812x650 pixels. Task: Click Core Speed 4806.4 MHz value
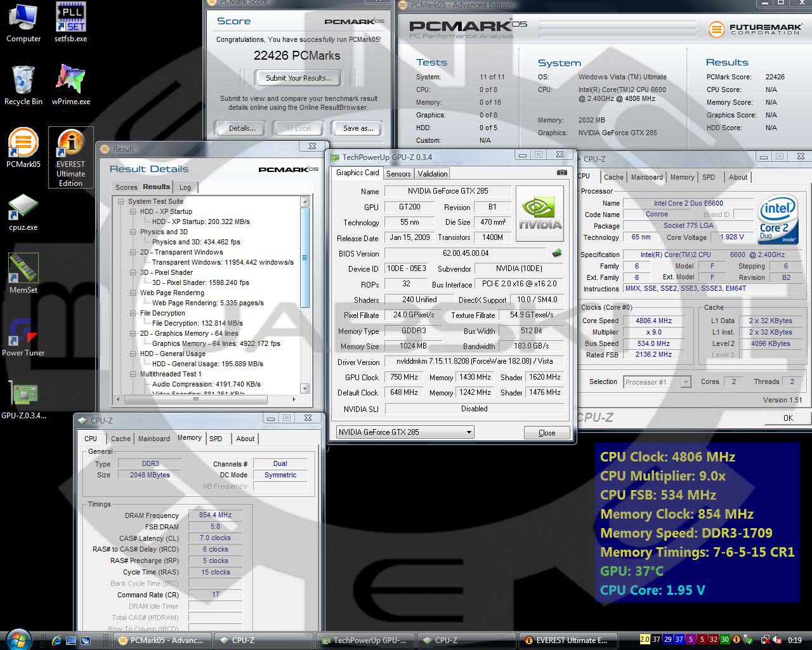click(653, 321)
